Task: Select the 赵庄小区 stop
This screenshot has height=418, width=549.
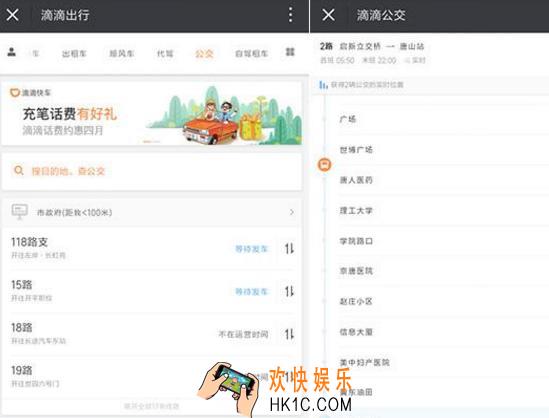Action: coord(356,301)
